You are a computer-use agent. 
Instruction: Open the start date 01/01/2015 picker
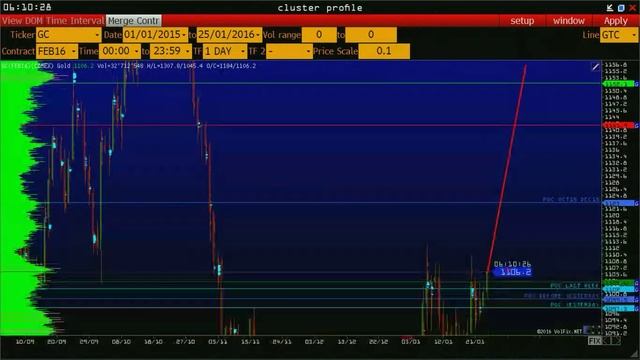pos(155,35)
